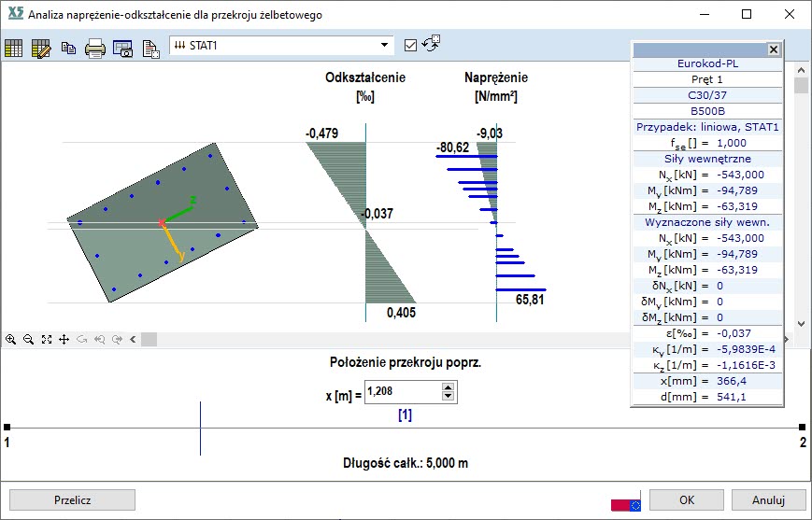Viewport: 812px width, 520px height.
Task: Capture the screen with camera icon
Action: tap(123, 49)
